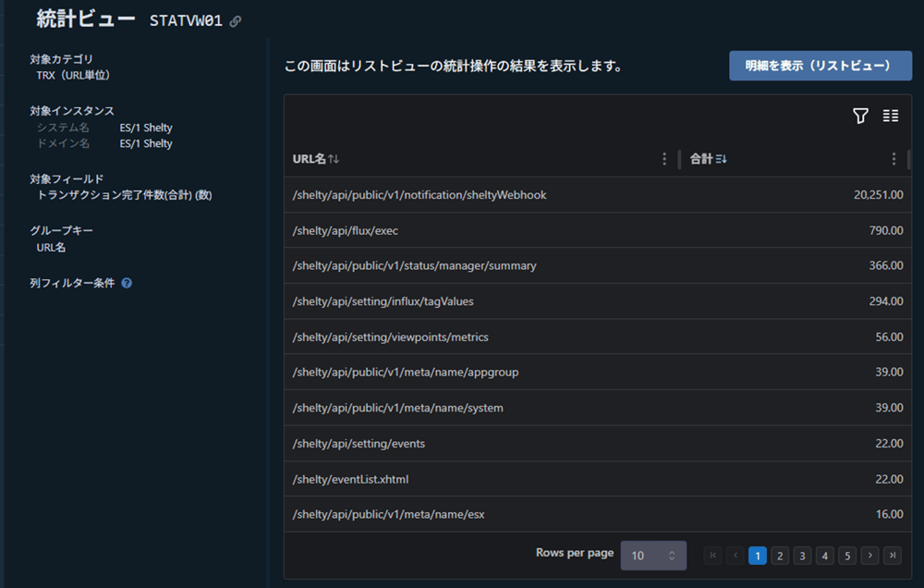
Task: Open the table filter funnel icon
Action: [x=860, y=116]
